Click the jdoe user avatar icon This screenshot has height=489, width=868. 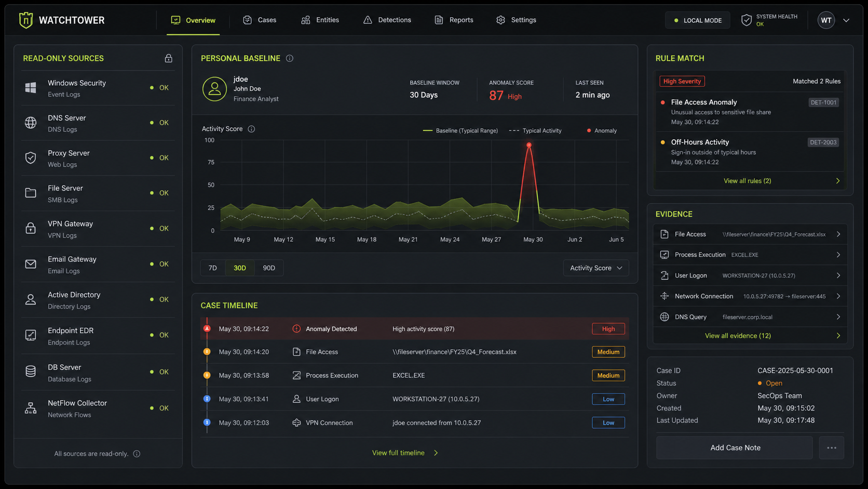coord(214,89)
